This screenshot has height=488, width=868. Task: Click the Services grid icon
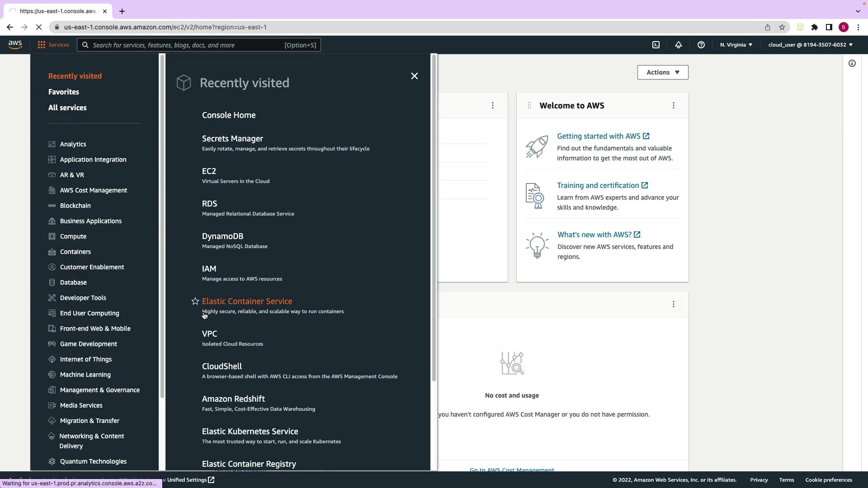pos(42,45)
